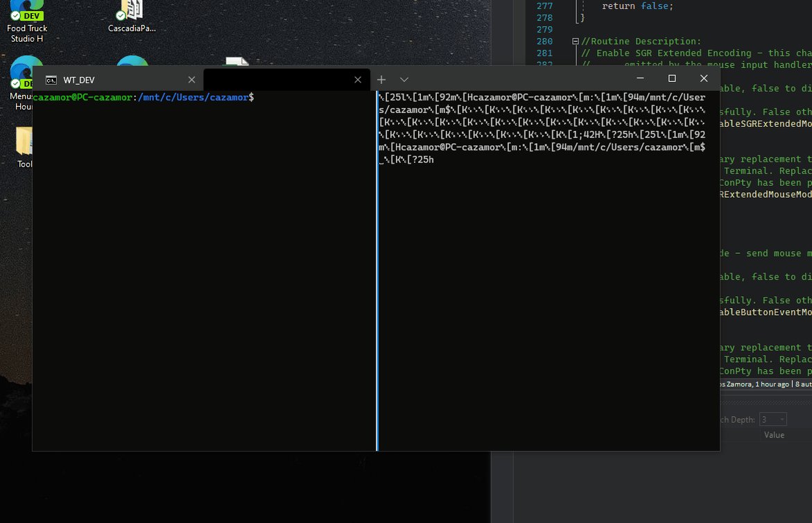
Task: Open the new tab dropdown chevron in terminal
Action: [x=404, y=79]
